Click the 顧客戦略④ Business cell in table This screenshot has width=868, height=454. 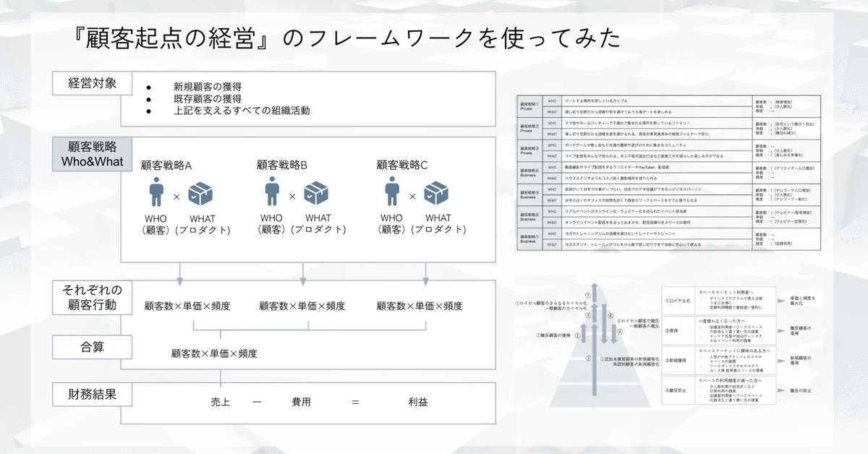[529, 172]
